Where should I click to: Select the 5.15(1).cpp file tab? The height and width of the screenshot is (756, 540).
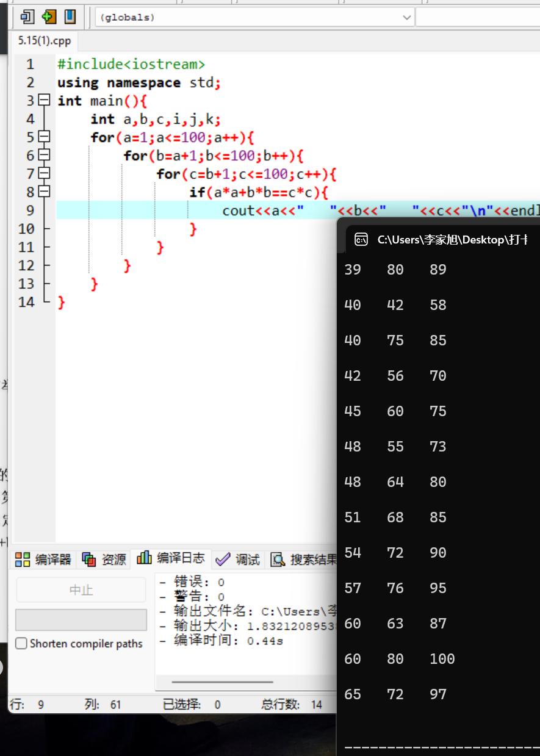pos(45,41)
